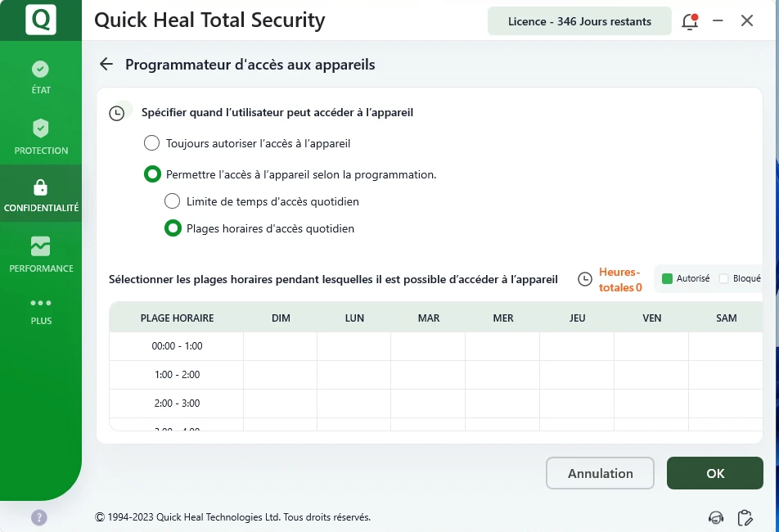Click the Annulation button
Screen dimensions: 779x532
pyautogui.click(x=600, y=473)
